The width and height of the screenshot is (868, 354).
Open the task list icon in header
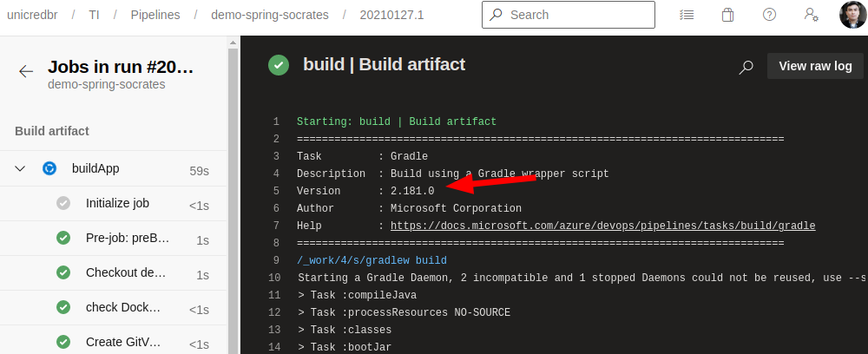tap(687, 15)
